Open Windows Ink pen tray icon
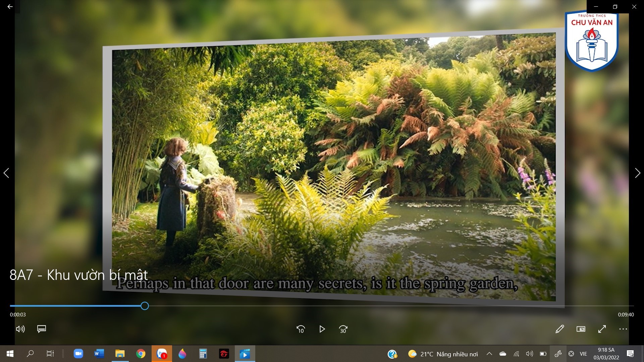 558,354
